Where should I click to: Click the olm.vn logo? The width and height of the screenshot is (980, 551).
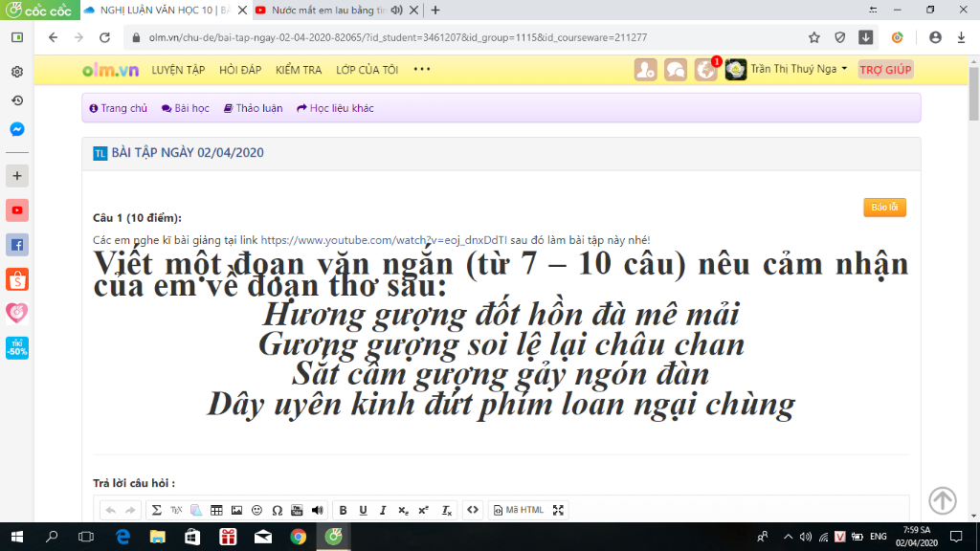coord(110,70)
